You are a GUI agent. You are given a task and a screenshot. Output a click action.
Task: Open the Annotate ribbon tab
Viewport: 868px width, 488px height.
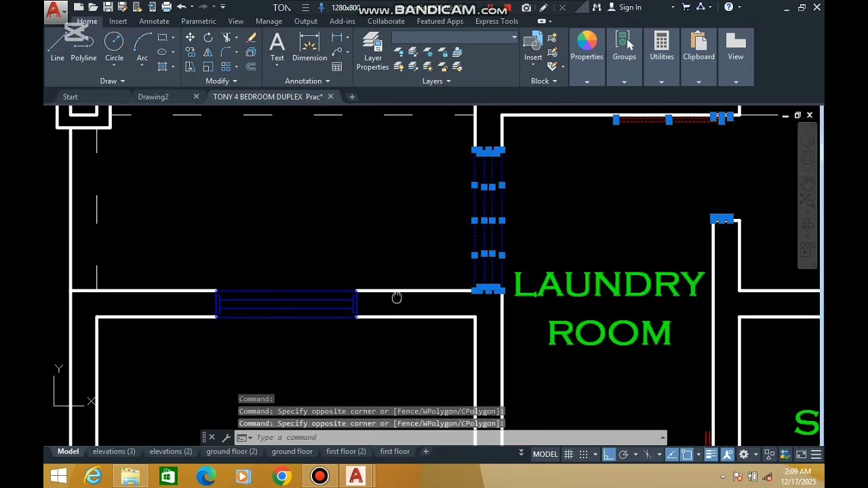154,21
